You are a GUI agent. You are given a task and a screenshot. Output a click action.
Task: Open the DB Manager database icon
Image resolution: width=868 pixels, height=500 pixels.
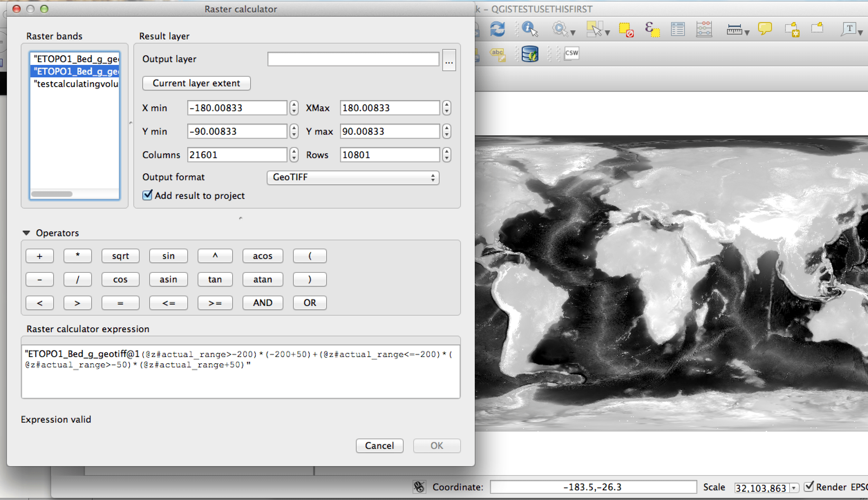click(x=530, y=54)
